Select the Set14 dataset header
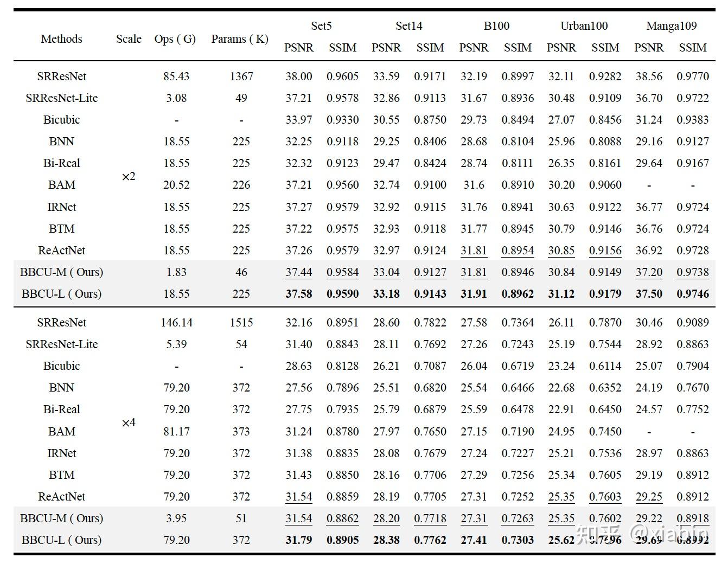728x564 pixels. tap(408, 26)
